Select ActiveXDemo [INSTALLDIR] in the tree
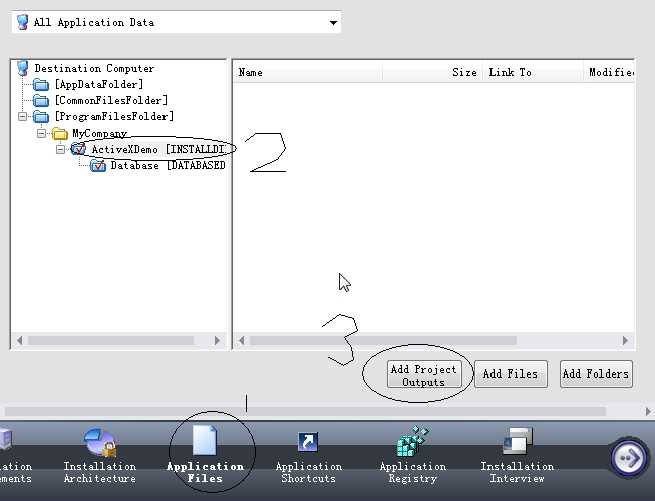The image size is (655, 501). tap(158, 149)
